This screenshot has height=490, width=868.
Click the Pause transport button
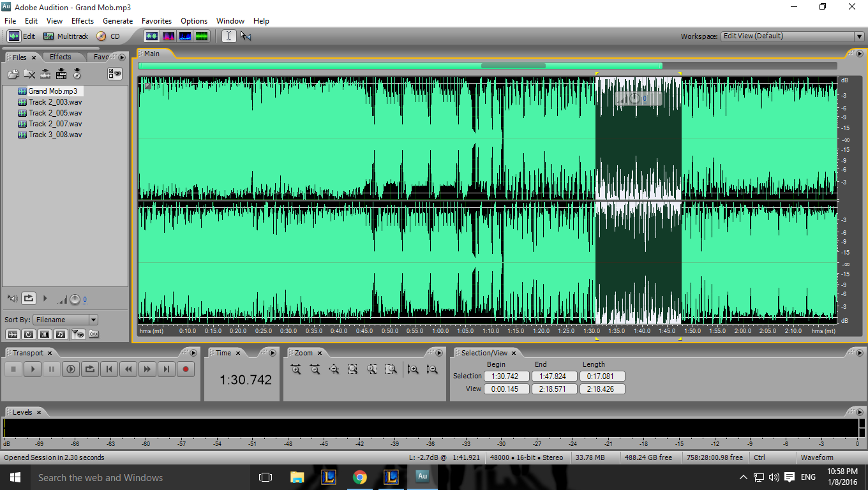tap(52, 369)
